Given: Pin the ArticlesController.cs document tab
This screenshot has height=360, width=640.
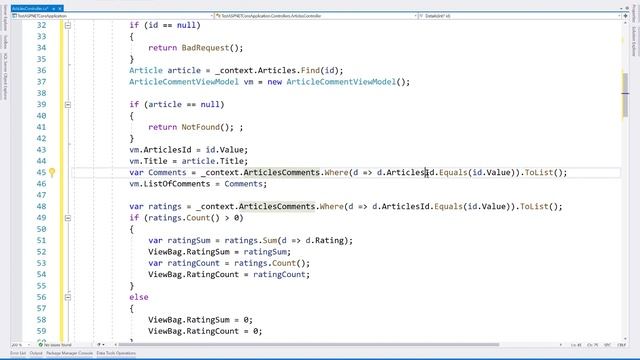Looking at the screenshot, I should (x=53, y=8).
